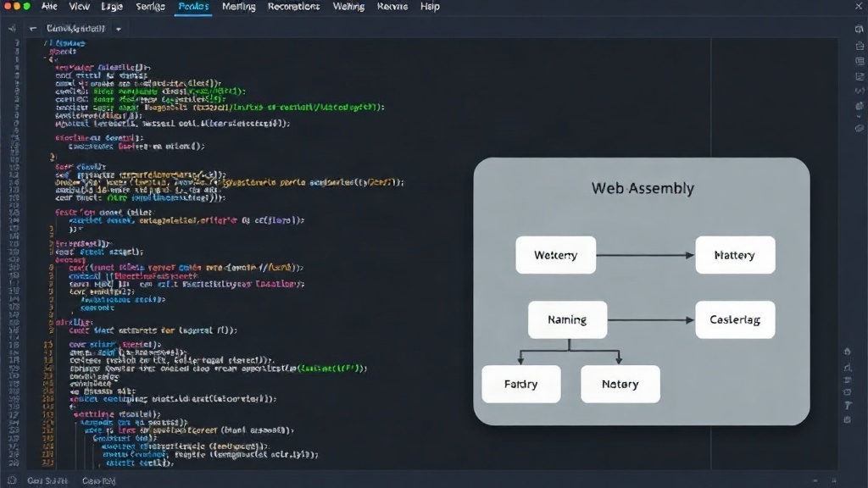Viewport: 868px width, 488px height.
Task: Select the Casterlag node in the diagram
Action: click(735, 319)
